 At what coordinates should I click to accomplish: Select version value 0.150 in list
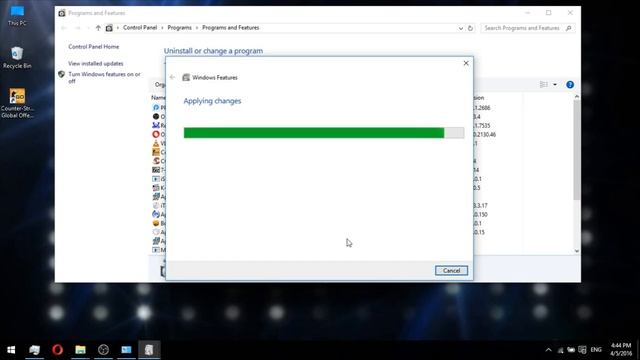tap(480, 215)
